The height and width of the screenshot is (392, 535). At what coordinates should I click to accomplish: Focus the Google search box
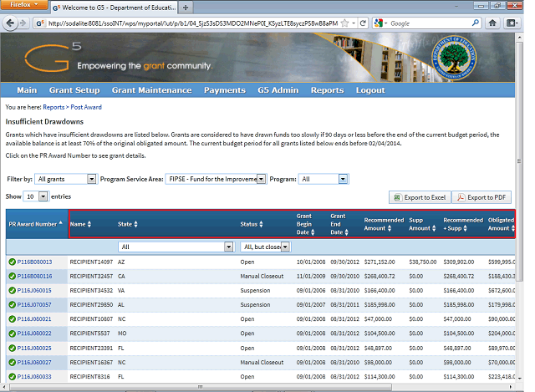[430, 23]
